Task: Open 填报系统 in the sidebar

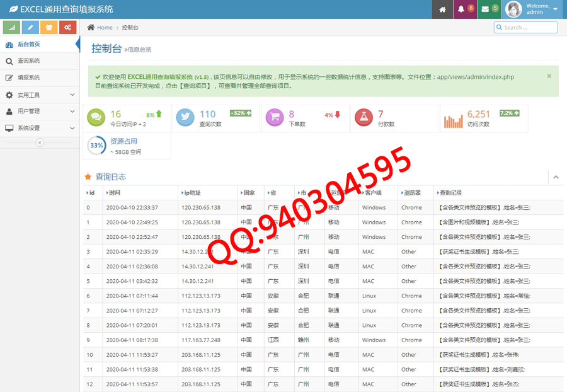Action: click(28, 78)
